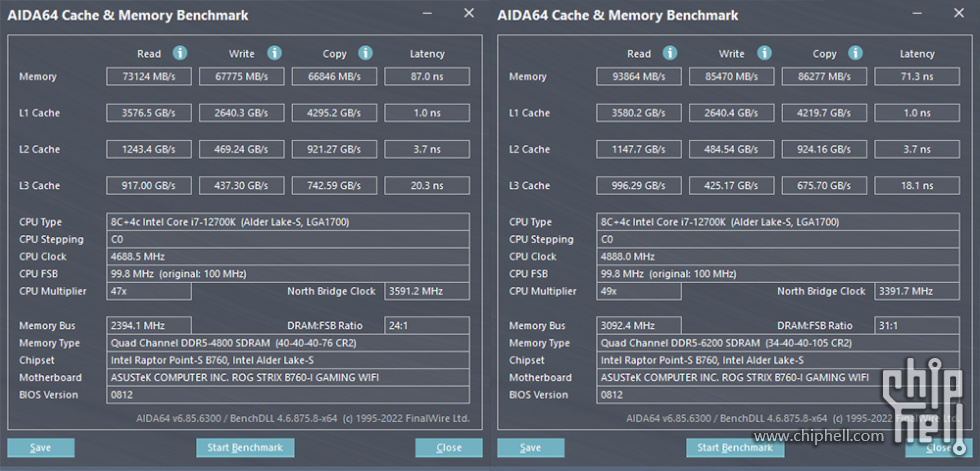Select L2 Cache copy 924.16 GB/s
980x471 pixels.
click(824, 149)
